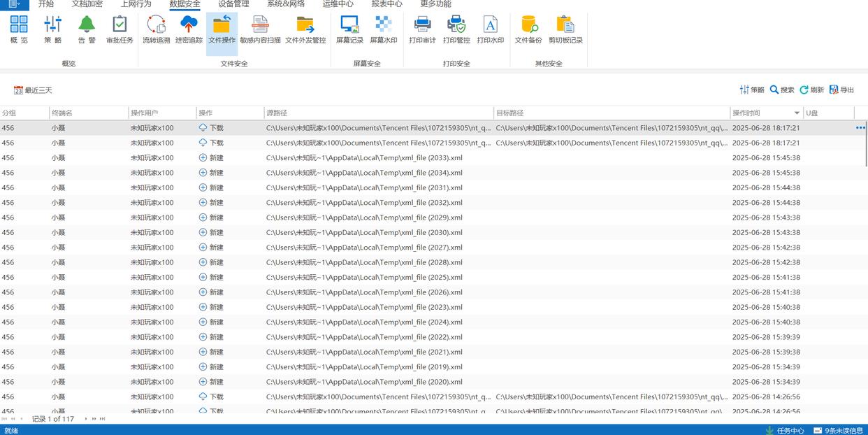The width and height of the screenshot is (868, 435).
Task: Open 文件外发管控 in the ribbon
Action: [x=305, y=29]
